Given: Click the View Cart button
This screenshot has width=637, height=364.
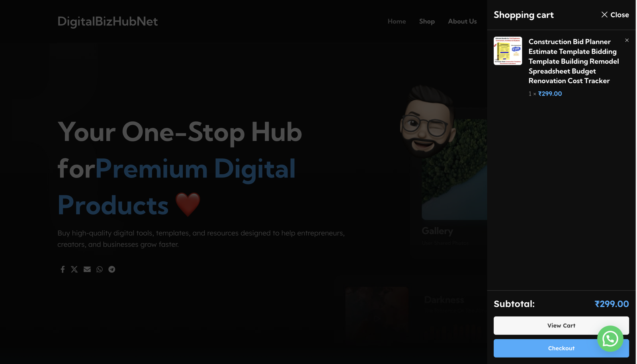Looking at the screenshot, I should coord(561,325).
